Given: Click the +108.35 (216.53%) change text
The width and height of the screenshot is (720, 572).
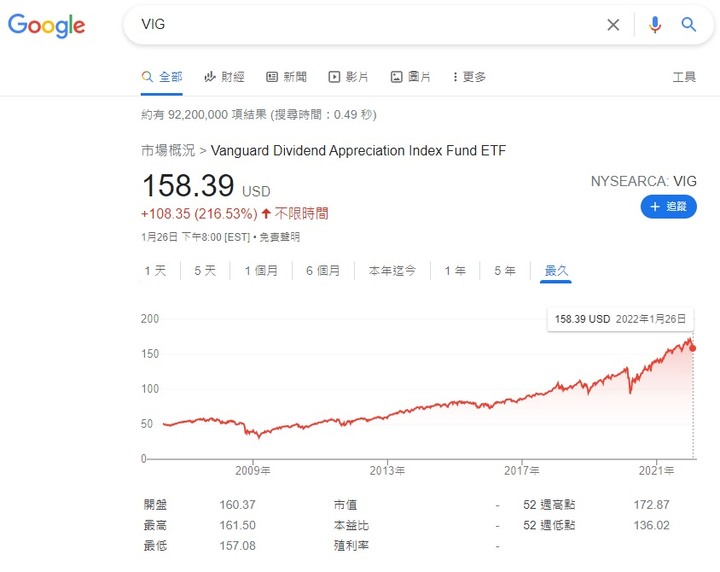Looking at the screenshot, I should tap(199, 213).
